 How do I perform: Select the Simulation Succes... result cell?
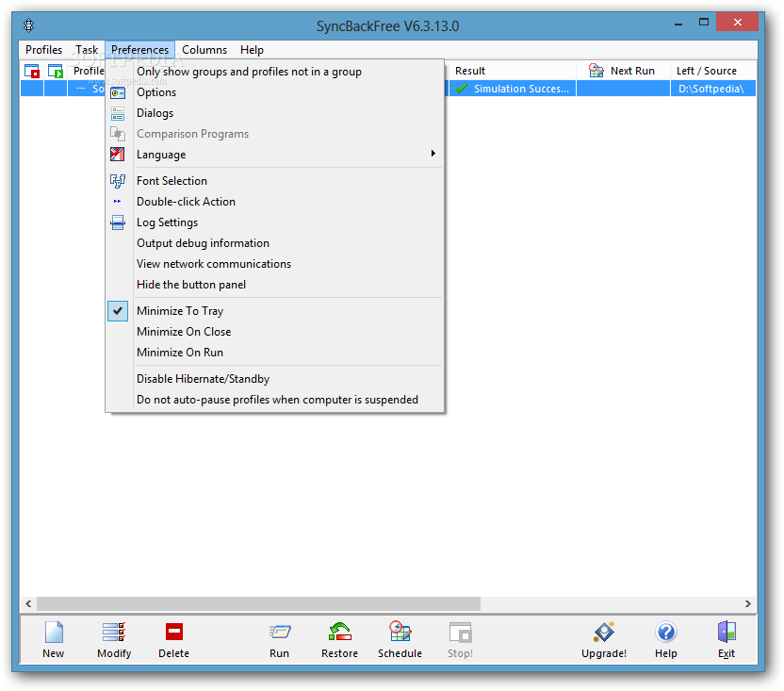point(513,89)
